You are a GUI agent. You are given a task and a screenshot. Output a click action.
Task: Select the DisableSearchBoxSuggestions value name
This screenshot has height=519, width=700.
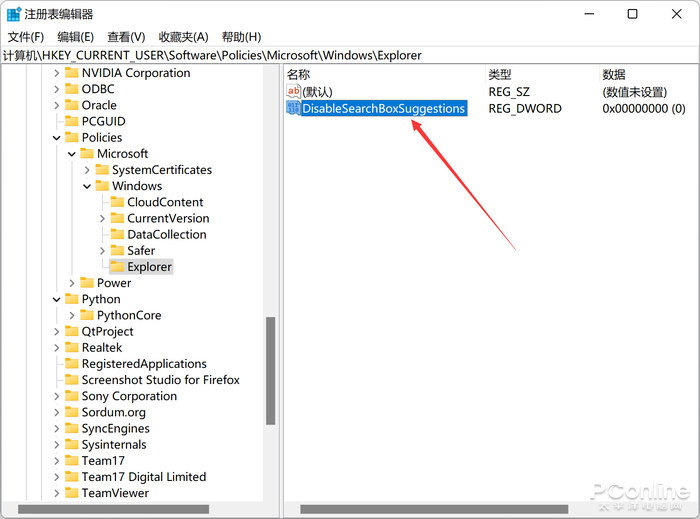[384, 108]
